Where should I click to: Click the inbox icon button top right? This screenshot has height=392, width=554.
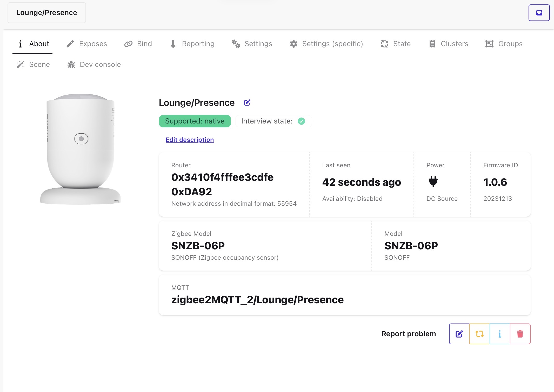coord(539,13)
